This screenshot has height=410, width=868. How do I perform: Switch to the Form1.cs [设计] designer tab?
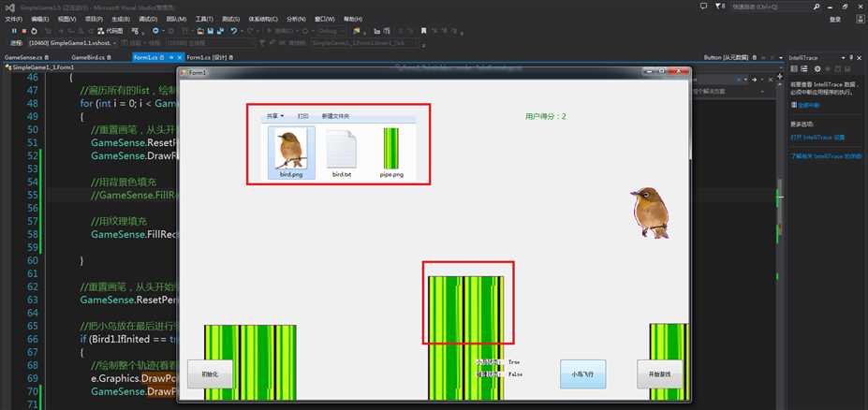[211, 57]
